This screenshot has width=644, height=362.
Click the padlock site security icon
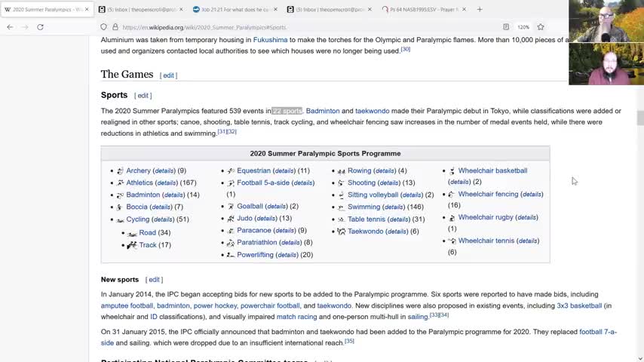click(x=115, y=27)
